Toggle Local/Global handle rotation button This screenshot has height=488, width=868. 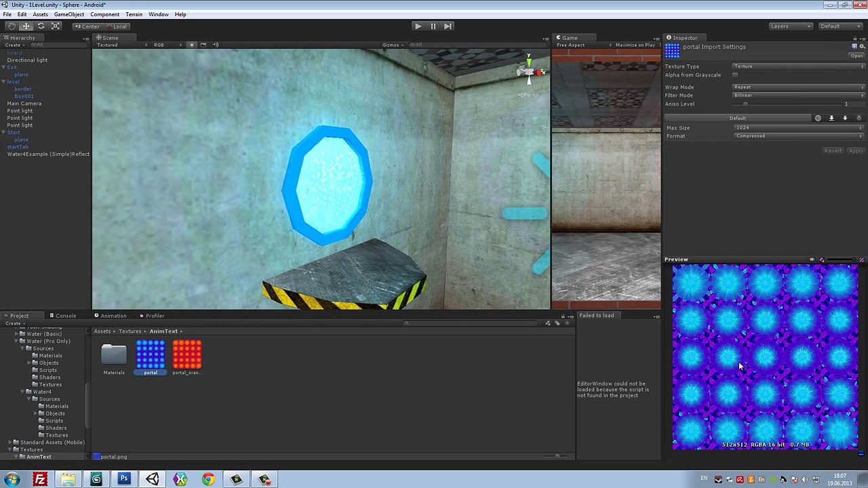pos(116,26)
